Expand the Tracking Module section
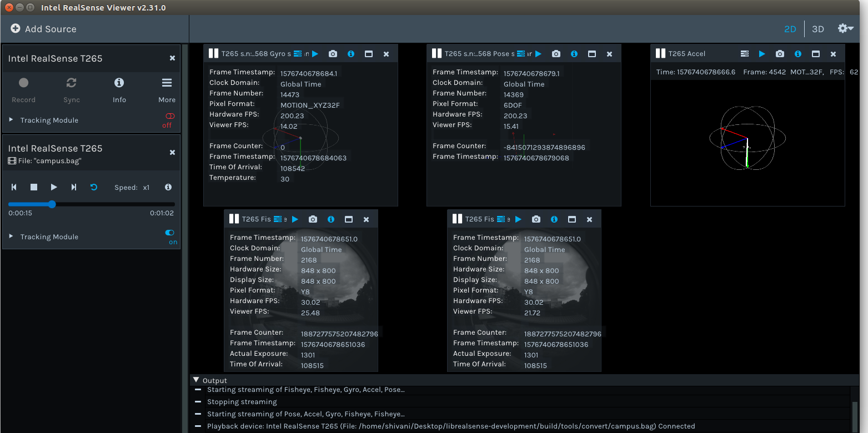This screenshot has height=433, width=868. point(10,120)
